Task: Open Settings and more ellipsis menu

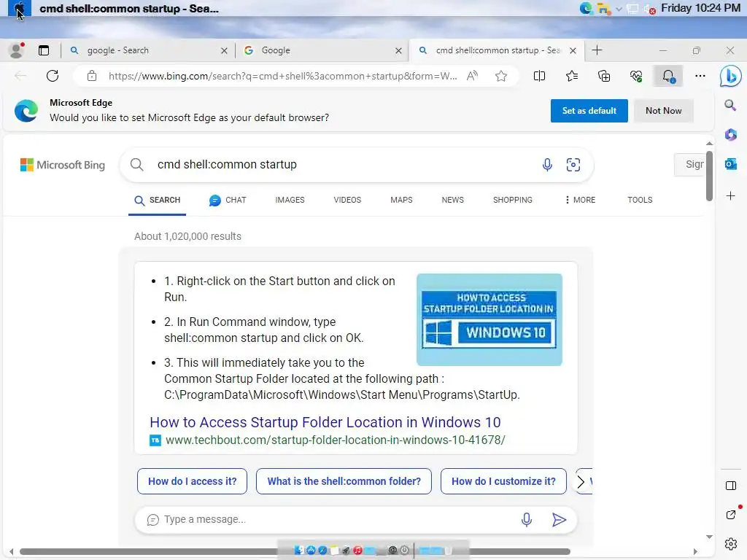Action: (x=700, y=76)
